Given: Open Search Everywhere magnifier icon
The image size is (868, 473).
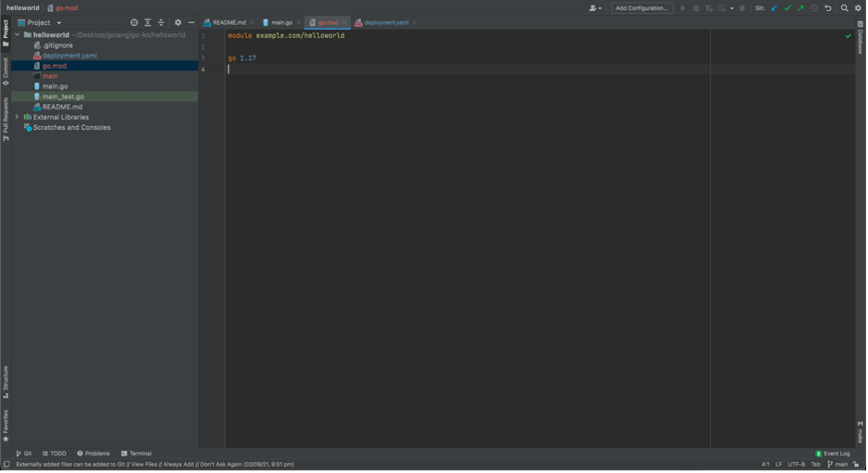Looking at the screenshot, I should tap(844, 8).
